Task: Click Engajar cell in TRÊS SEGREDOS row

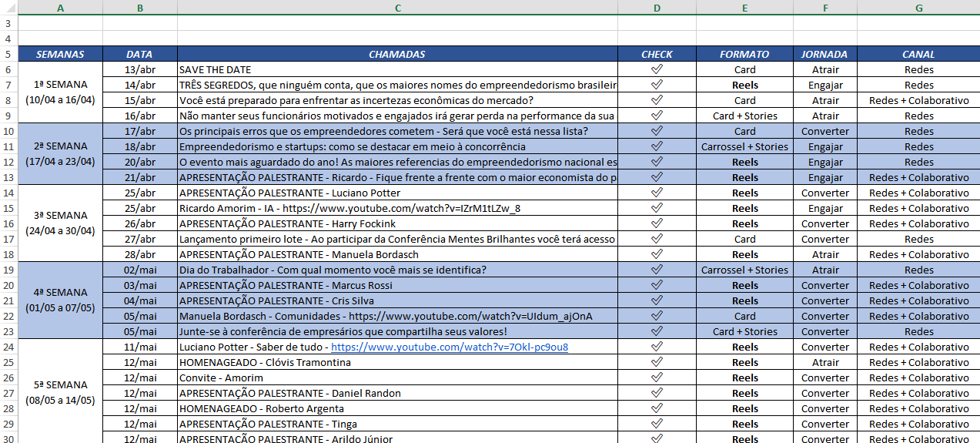Action: (824, 85)
